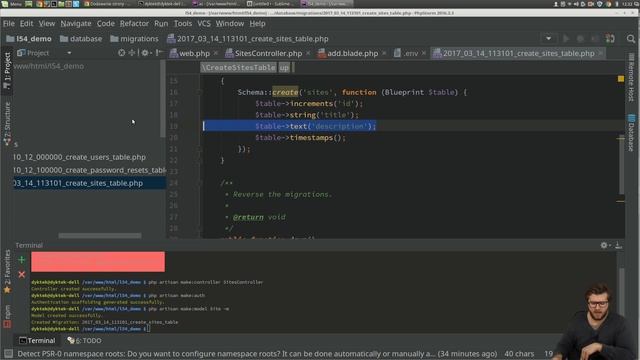The image size is (640, 360).
Task: Toggle tool window bars status icon
Action: click(8, 353)
